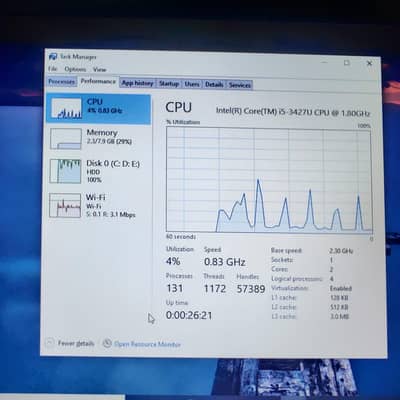The width and height of the screenshot is (400, 400).
Task: Maximize the Task Manager window
Action: click(x=347, y=63)
